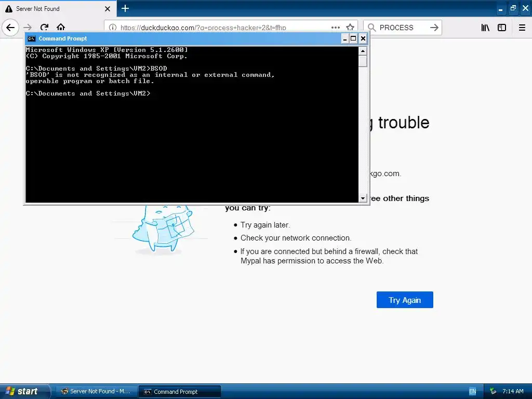Show site information icon in address bar
This screenshot has width=532, height=399.
pos(113,28)
